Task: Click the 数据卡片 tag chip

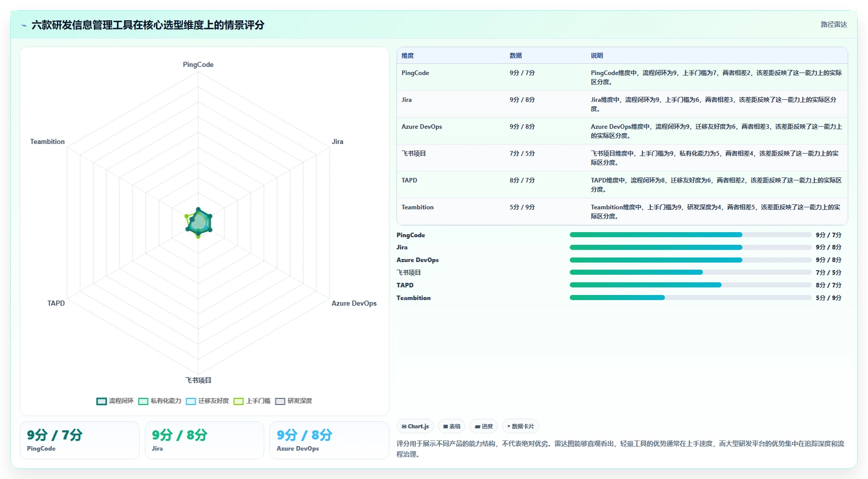Action: [x=521, y=426]
